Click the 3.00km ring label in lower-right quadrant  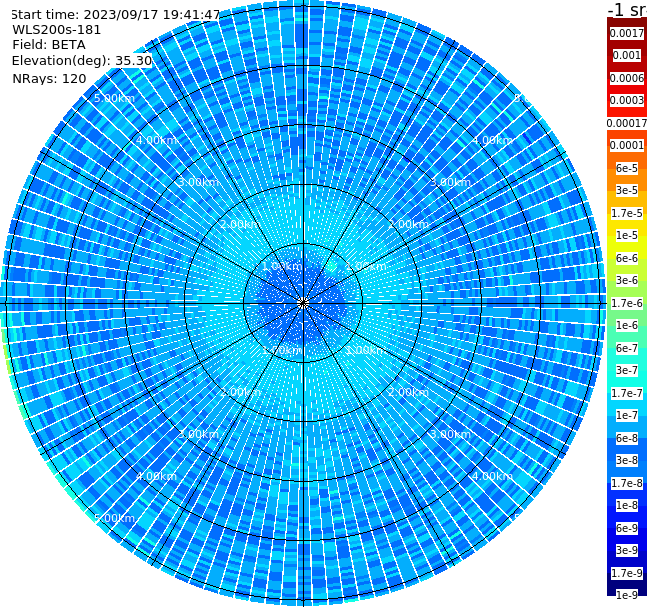pos(450,434)
